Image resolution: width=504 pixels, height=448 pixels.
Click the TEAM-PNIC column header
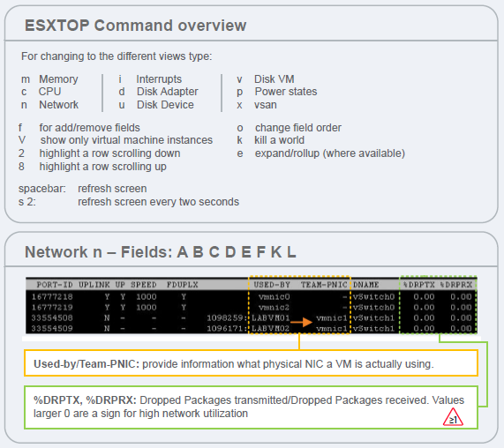[x=324, y=285]
